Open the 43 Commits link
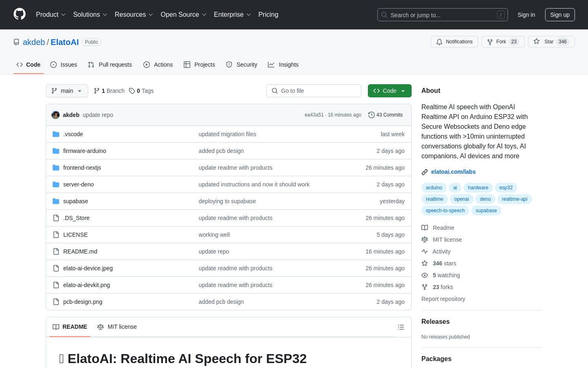The height and width of the screenshot is (368, 588). 385,115
